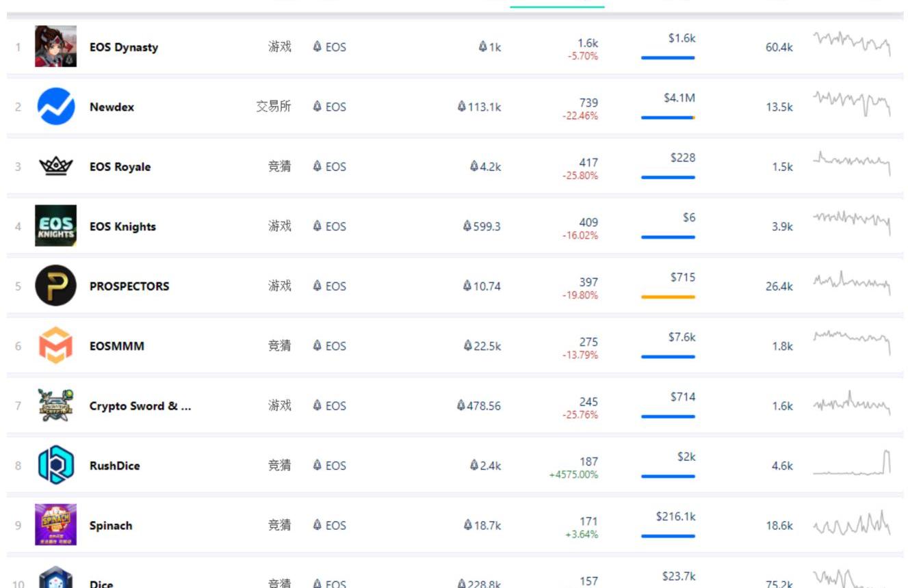Select the highlighted users column header tab
908x588 pixels.
point(557,5)
